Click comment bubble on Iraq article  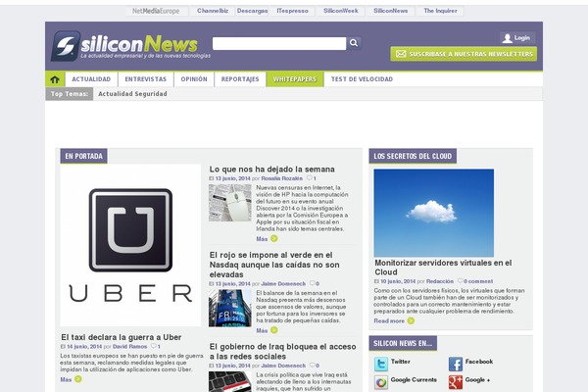point(312,366)
